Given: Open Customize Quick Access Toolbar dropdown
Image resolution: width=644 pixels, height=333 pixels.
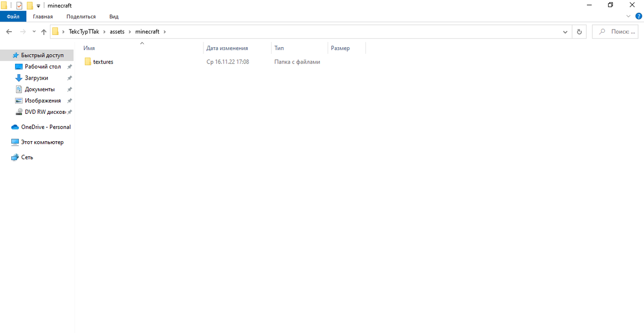Looking at the screenshot, I should click(x=39, y=6).
